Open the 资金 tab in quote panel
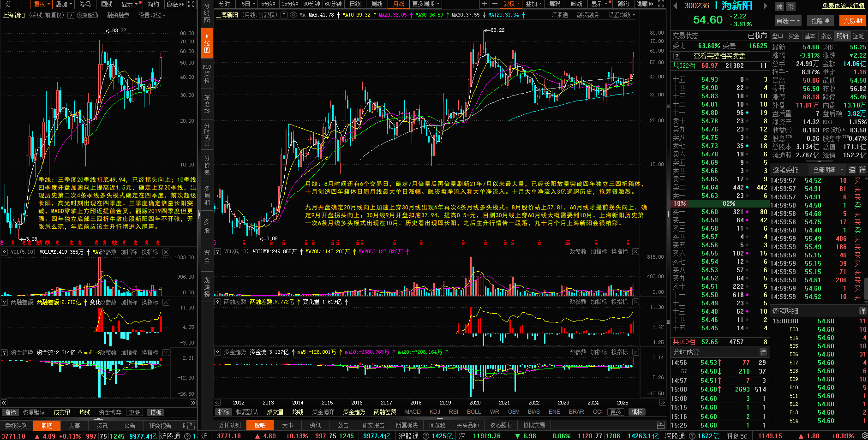The width and height of the screenshot is (868, 440). 794,36
